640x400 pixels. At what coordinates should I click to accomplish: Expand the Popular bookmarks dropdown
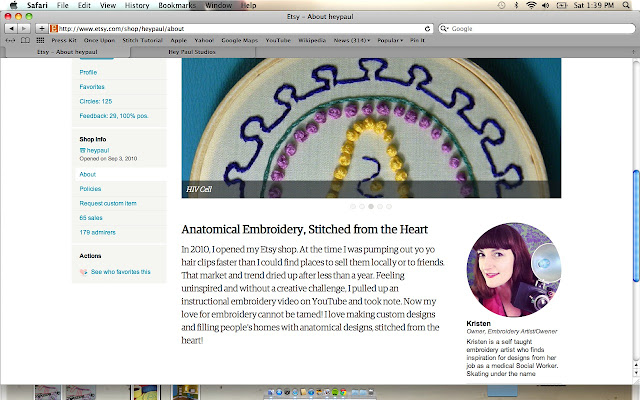390,40
